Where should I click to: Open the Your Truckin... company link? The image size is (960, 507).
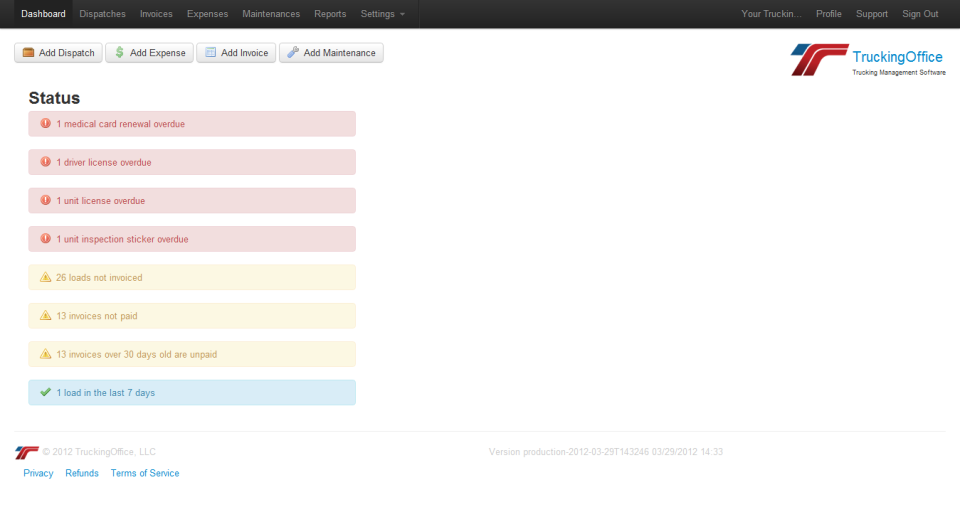tap(771, 13)
